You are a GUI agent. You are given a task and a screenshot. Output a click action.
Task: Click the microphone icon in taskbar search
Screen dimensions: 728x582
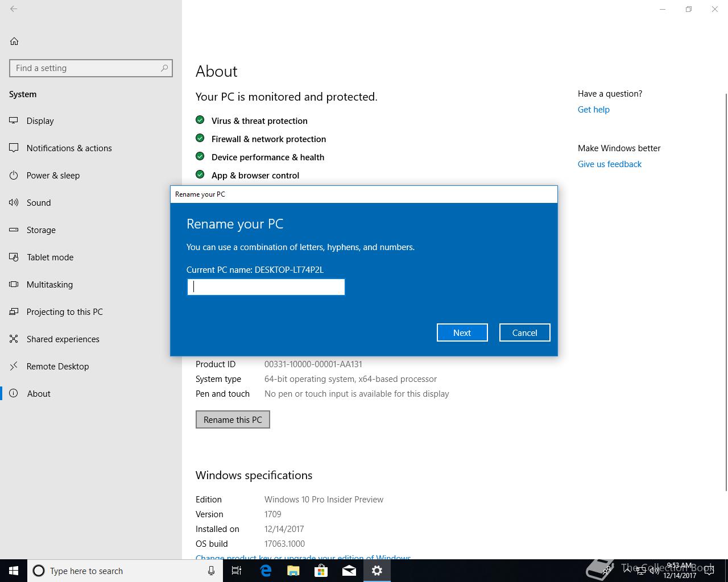coord(211,571)
